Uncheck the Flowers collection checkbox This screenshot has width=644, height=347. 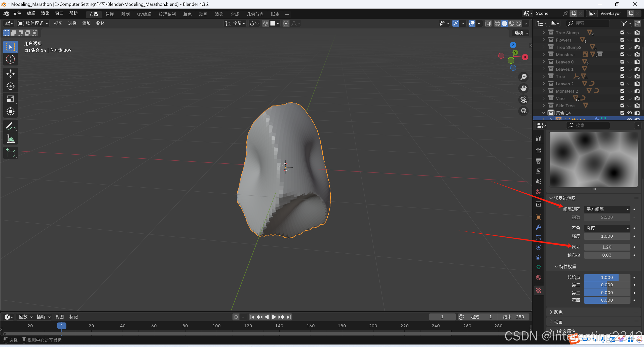[x=622, y=40]
